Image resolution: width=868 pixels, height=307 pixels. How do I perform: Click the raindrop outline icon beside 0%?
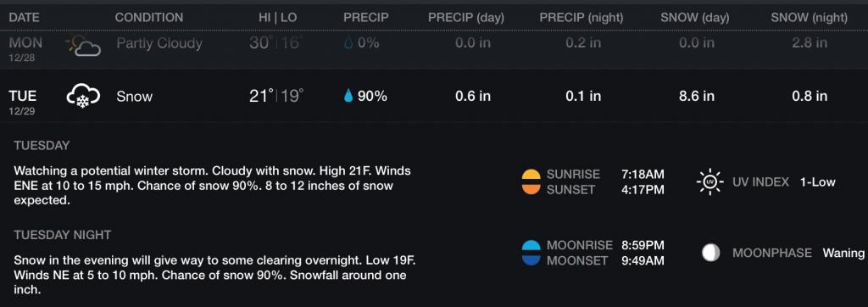pos(348,43)
